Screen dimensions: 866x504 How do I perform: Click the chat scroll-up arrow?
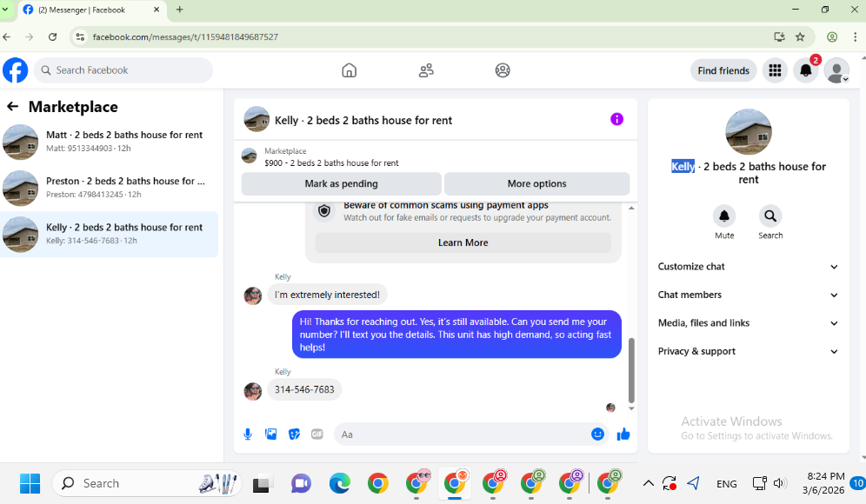(x=631, y=208)
